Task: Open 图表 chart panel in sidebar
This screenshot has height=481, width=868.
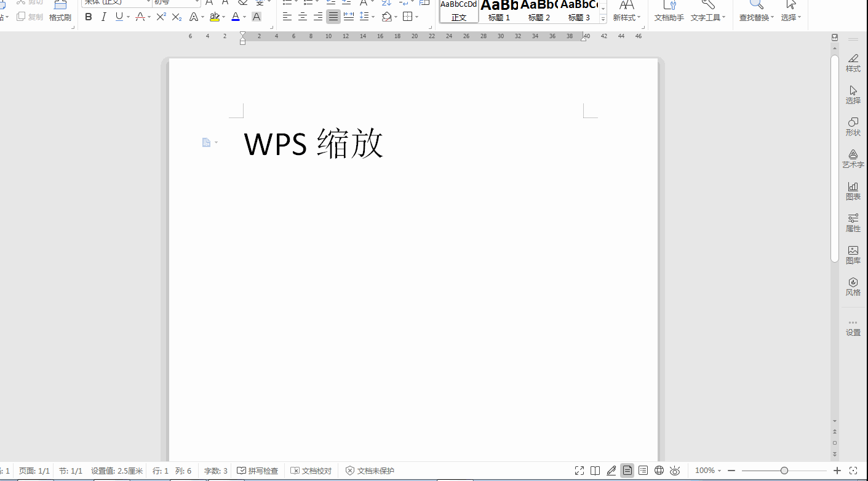Action: coord(853,191)
